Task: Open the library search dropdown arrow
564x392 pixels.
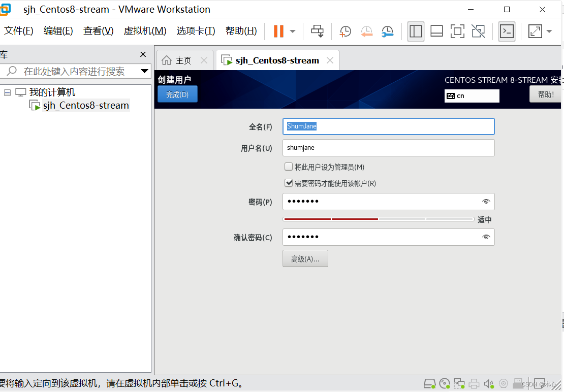Action: coord(145,71)
